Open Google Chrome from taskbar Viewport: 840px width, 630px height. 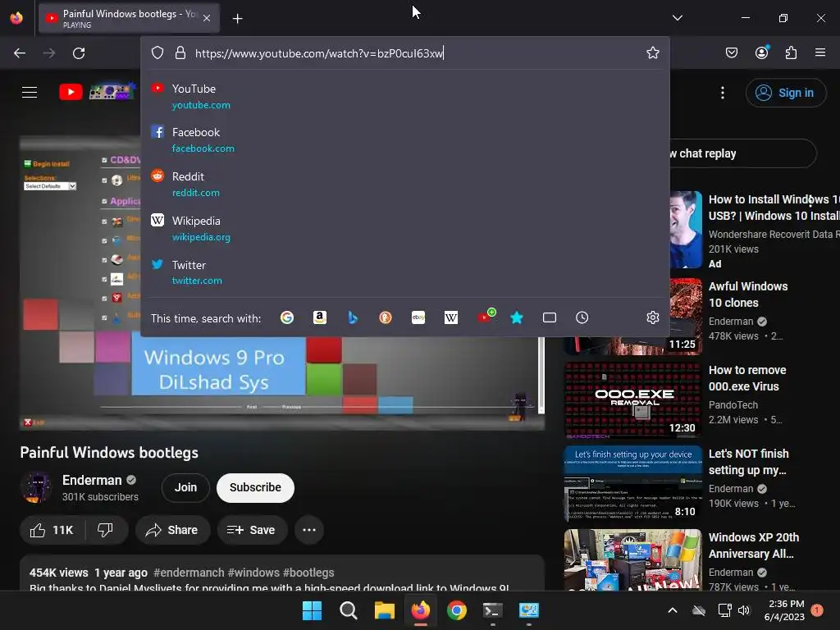tap(456, 610)
